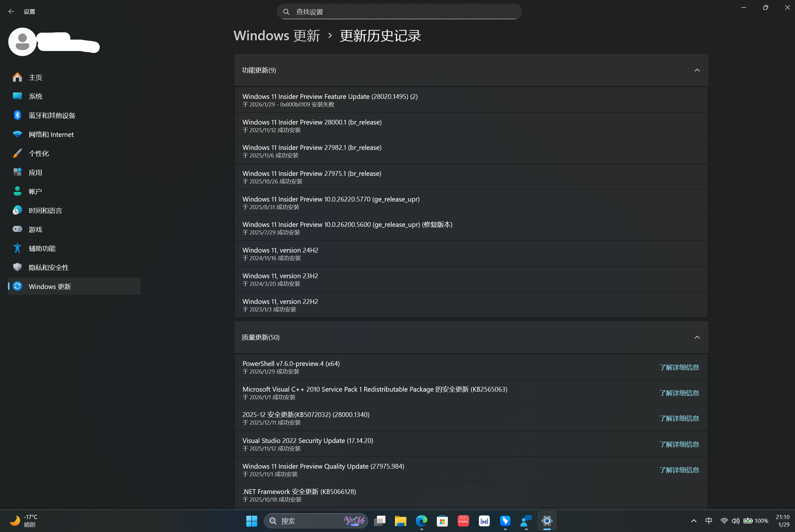Open 系统 settings category
This screenshot has height=532, width=795.
(x=74, y=96)
